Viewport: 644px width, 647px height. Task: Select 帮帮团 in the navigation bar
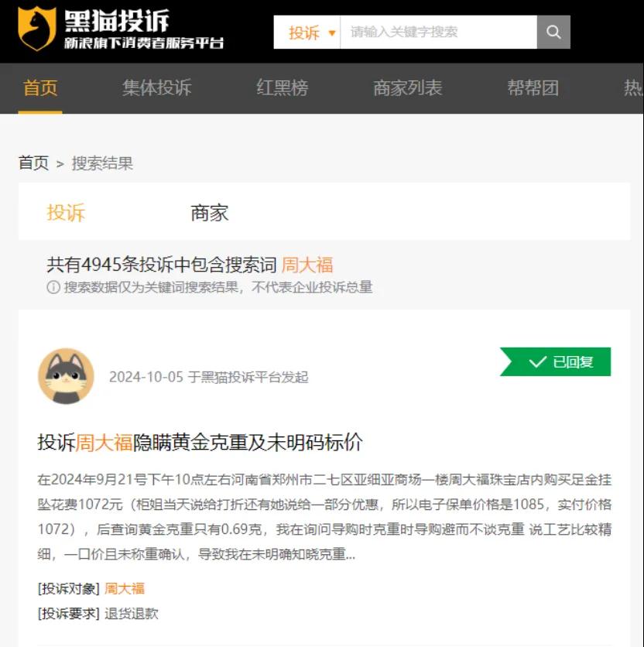[533, 88]
